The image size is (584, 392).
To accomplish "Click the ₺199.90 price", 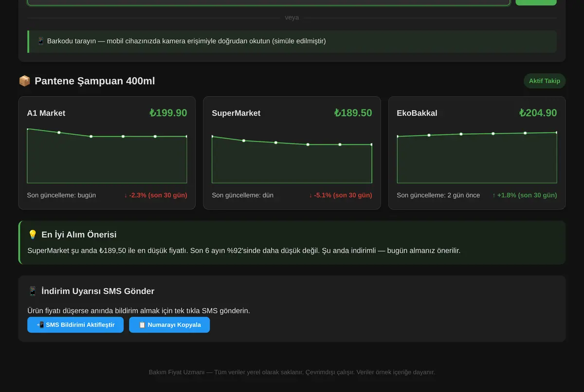I will [168, 113].
